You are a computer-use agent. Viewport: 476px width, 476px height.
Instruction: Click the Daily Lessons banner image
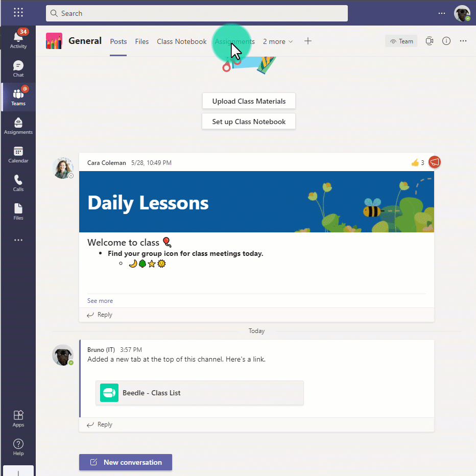tap(256, 202)
